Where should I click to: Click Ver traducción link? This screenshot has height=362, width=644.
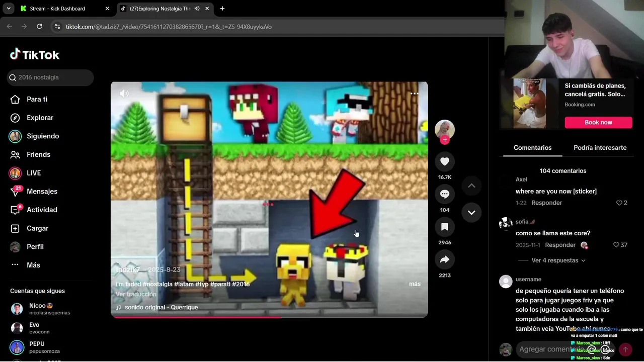coord(136,294)
